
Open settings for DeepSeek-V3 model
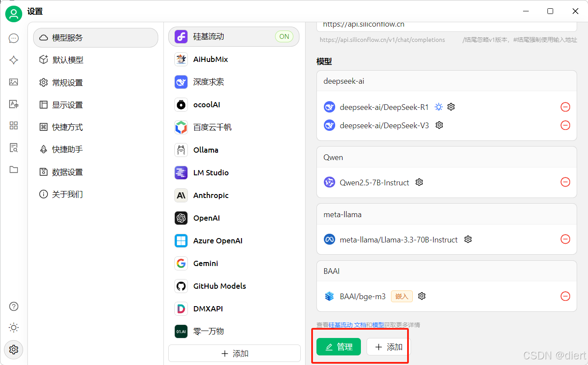click(x=439, y=125)
